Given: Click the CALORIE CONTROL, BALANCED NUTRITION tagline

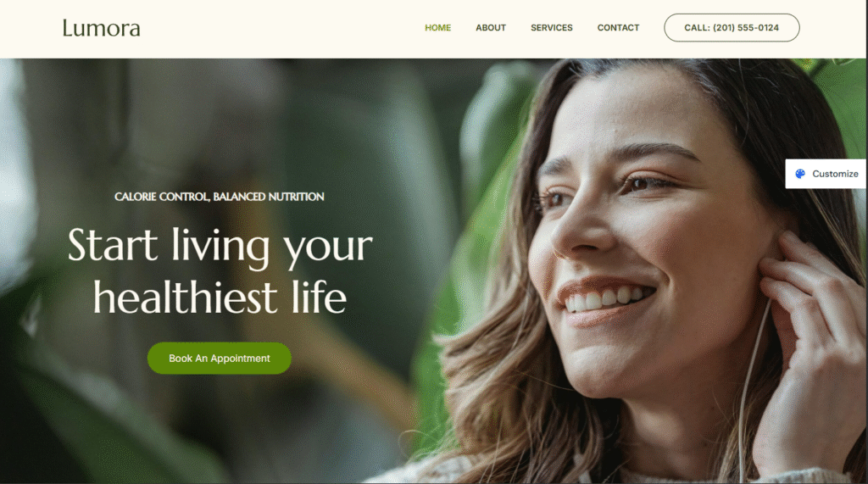Looking at the screenshot, I should pyautogui.click(x=220, y=197).
